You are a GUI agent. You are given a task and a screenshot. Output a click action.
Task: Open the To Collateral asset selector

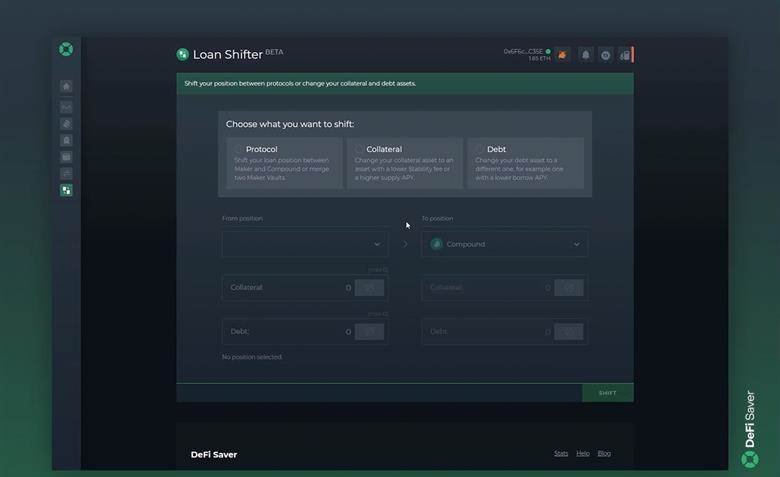569,287
